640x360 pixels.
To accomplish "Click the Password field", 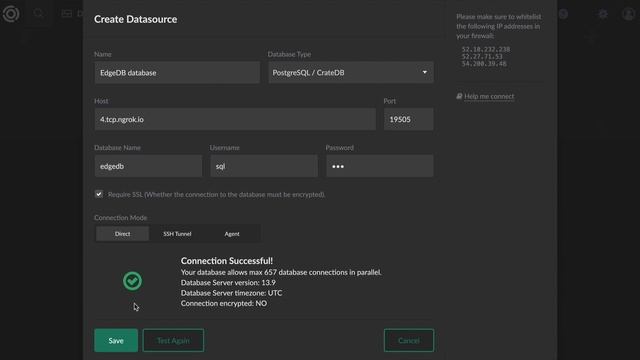I will (x=380, y=166).
